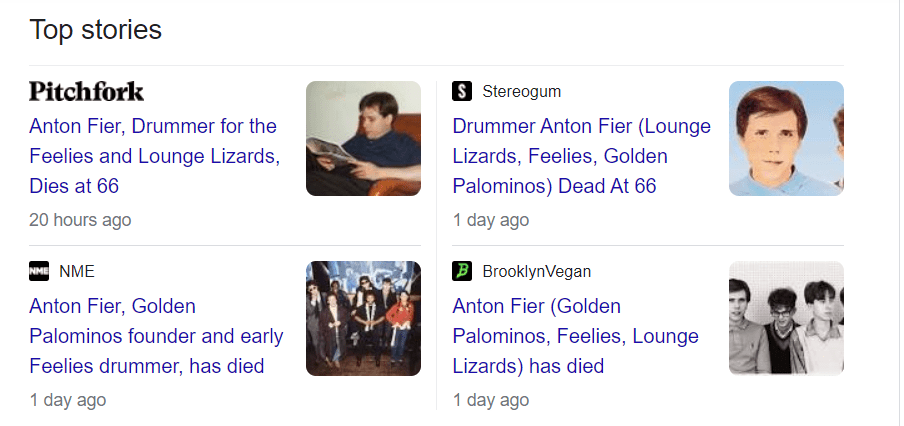Click the NME source name
Screen dimensions: 904x426
[77, 271]
